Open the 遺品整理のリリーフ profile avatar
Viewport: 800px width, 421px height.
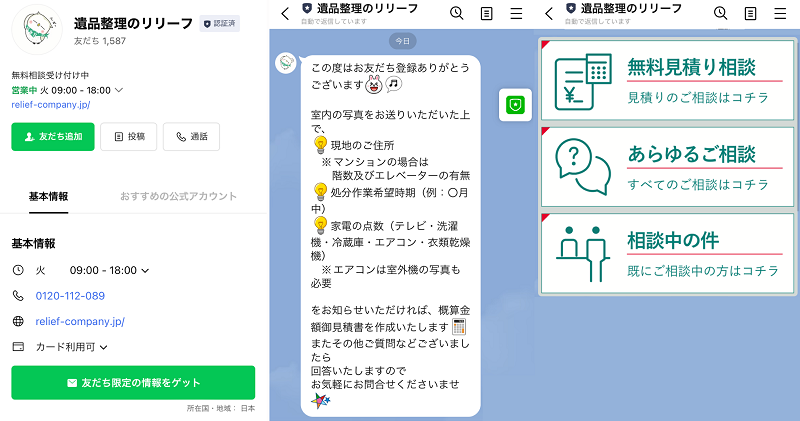click(37, 30)
